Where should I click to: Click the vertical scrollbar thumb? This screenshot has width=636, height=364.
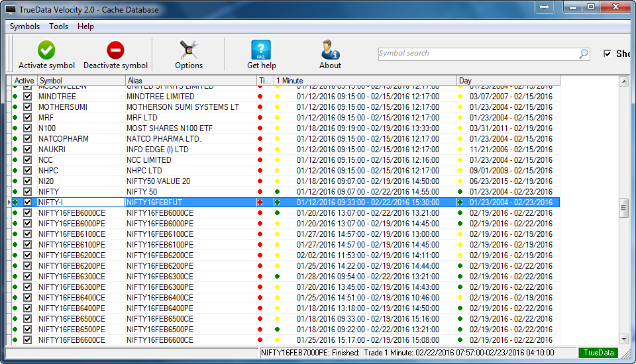coord(624,208)
